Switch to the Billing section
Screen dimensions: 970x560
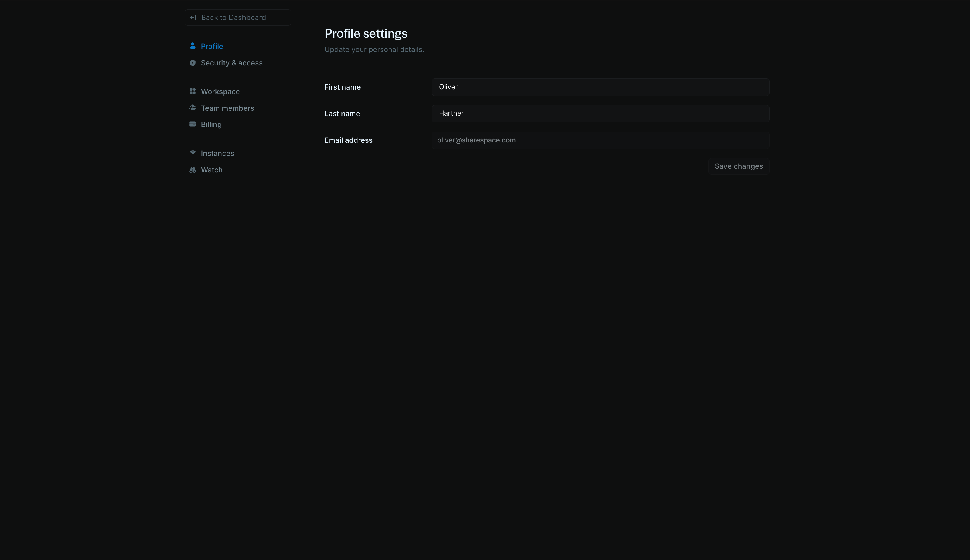[211, 124]
